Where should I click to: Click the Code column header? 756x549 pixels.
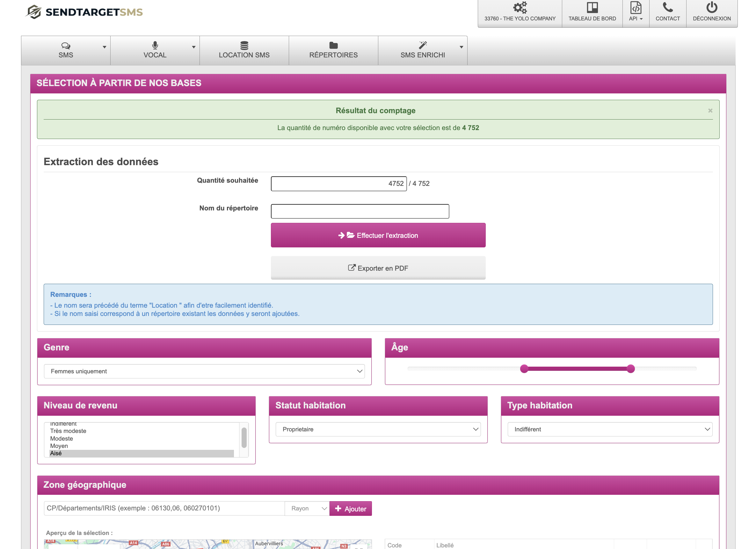394,545
